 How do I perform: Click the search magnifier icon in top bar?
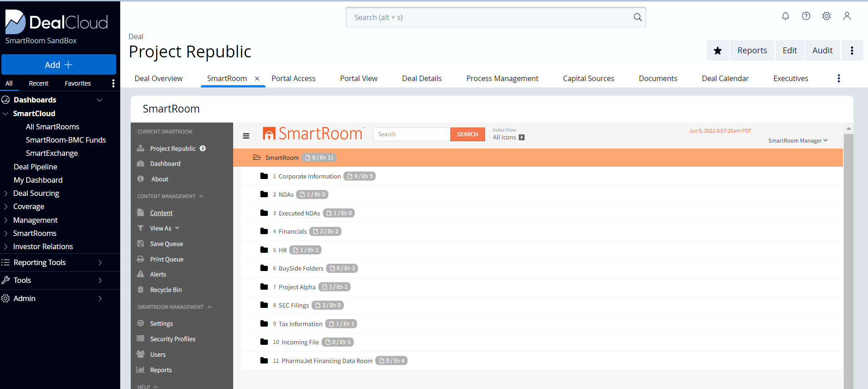point(637,17)
